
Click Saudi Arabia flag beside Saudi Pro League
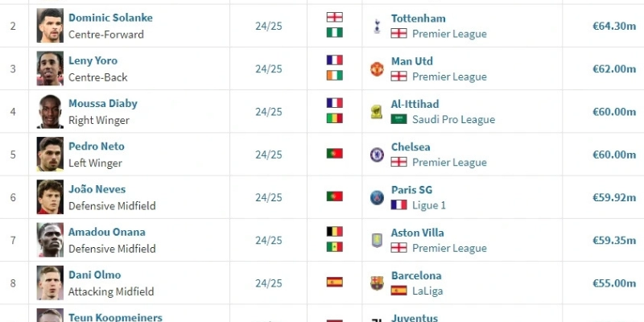tap(398, 119)
